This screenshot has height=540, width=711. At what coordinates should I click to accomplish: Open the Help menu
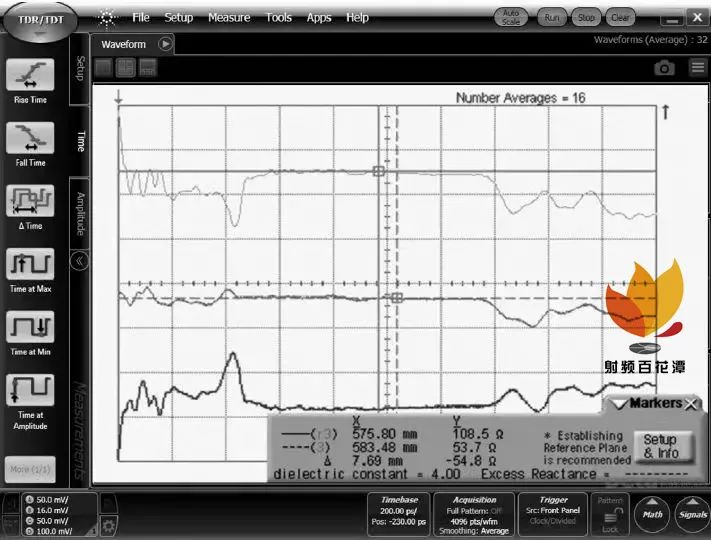click(357, 18)
